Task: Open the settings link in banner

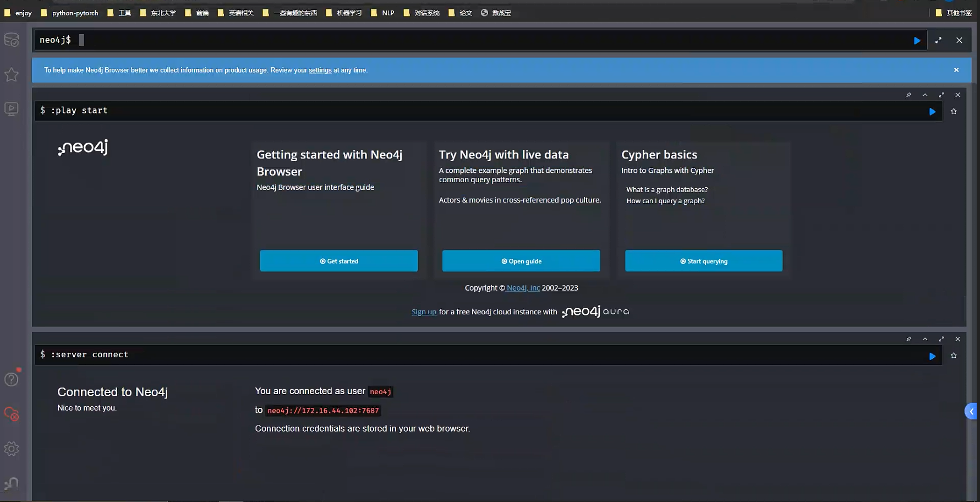Action: click(320, 70)
